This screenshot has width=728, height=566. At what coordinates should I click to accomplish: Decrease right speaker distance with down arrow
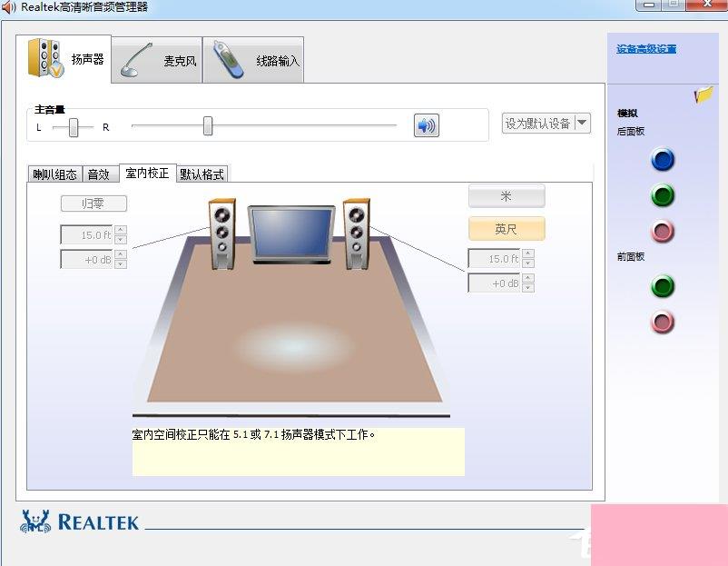tap(528, 263)
